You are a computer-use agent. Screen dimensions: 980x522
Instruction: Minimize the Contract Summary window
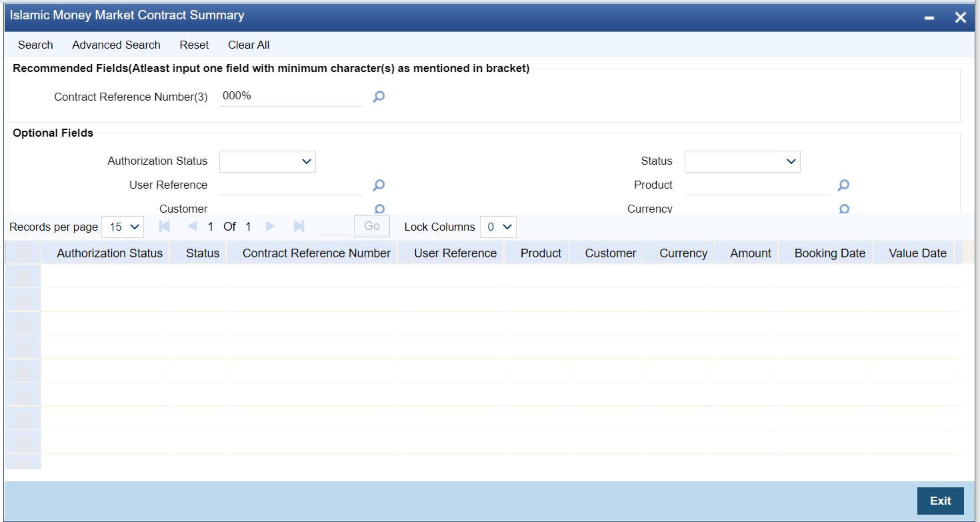click(x=929, y=17)
